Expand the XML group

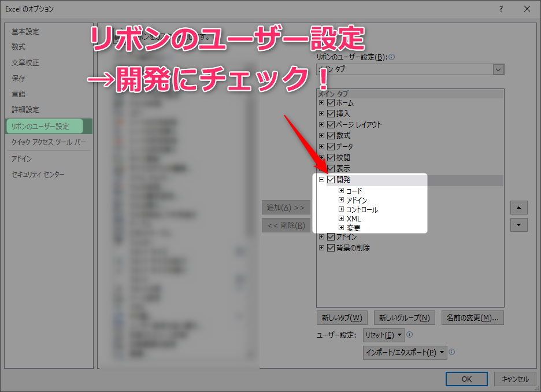(341, 219)
